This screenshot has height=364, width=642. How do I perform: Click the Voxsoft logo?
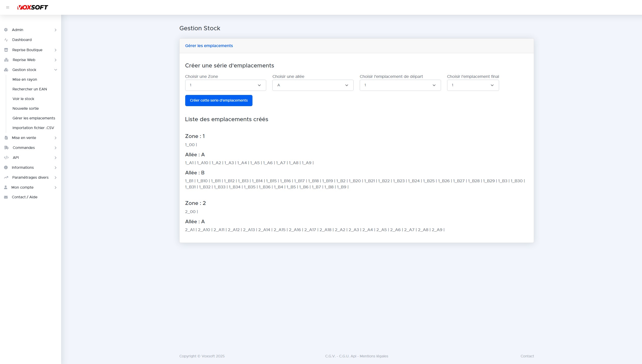(x=33, y=7)
